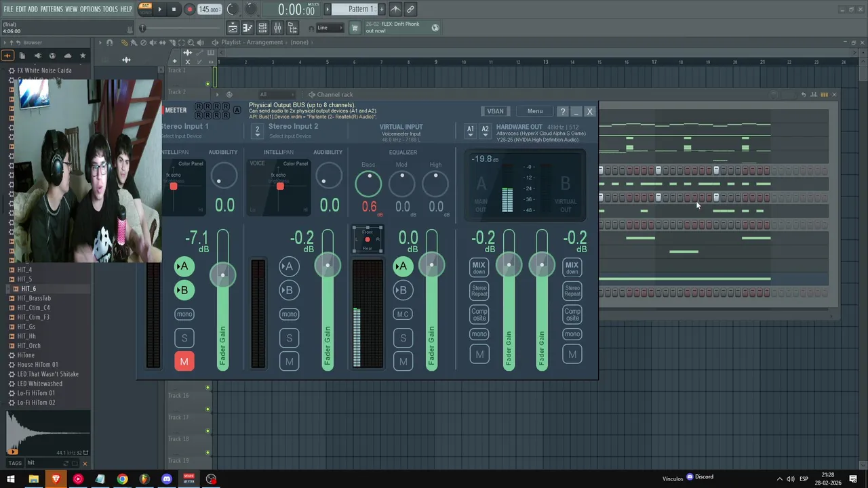Image resolution: width=868 pixels, height=488 pixels.
Task: Select the playlist Draw pencil tool
Action: pyautogui.click(x=124, y=43)
